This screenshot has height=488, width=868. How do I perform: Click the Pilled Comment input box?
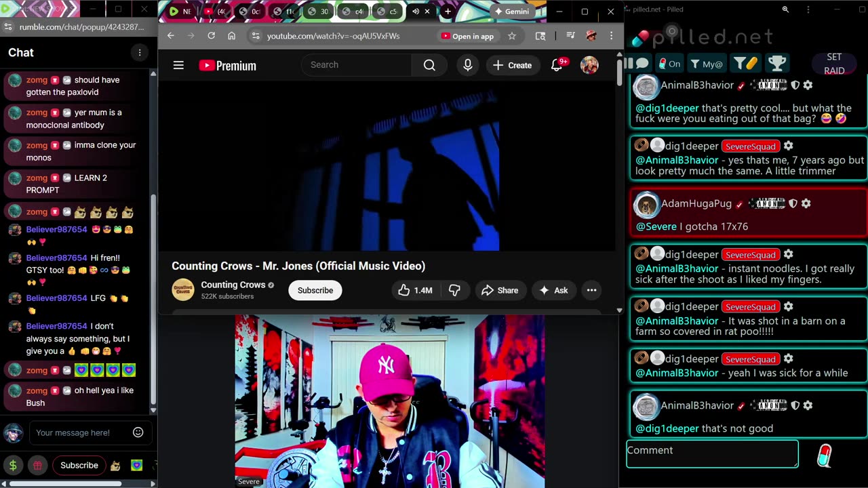click(x=712, y=453)
